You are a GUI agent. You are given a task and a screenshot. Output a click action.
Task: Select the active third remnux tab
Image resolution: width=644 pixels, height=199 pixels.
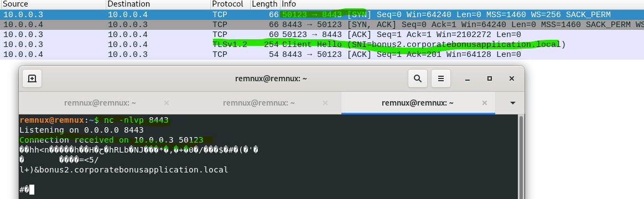[x=418, y=103]
